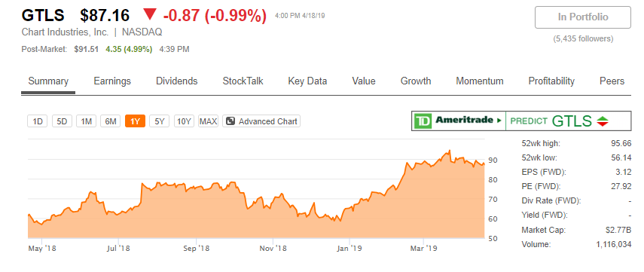
Task: Click the In Portfolio button
Action: point(583,17)
